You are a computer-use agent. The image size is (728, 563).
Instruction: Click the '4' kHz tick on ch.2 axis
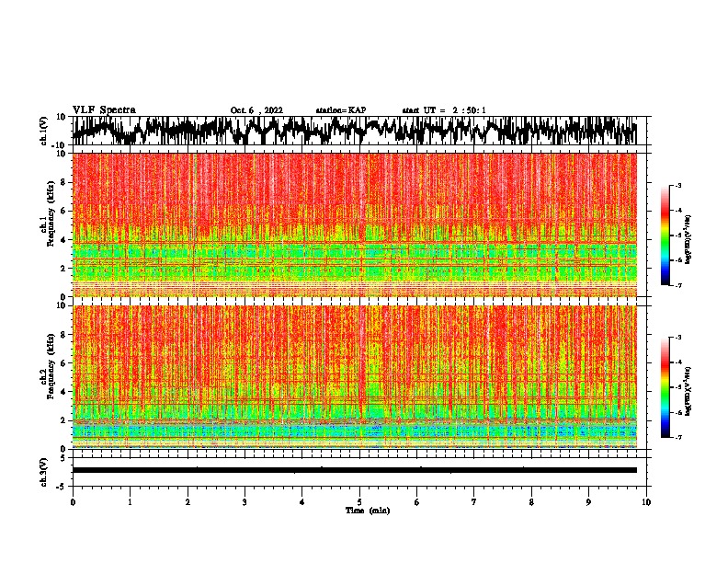click(64, 392)
